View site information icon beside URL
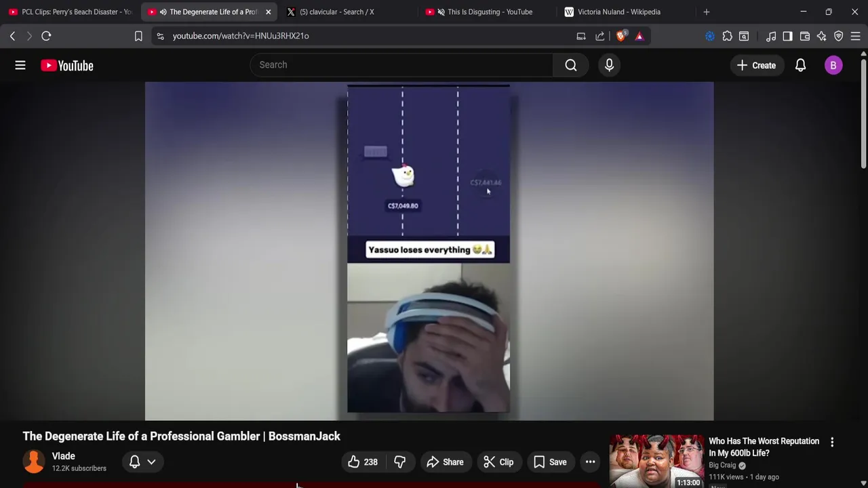 (160, 36)
